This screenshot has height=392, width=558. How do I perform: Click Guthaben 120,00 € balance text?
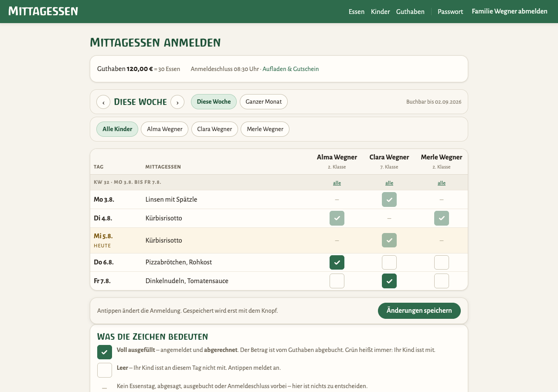tap(125, 69)
